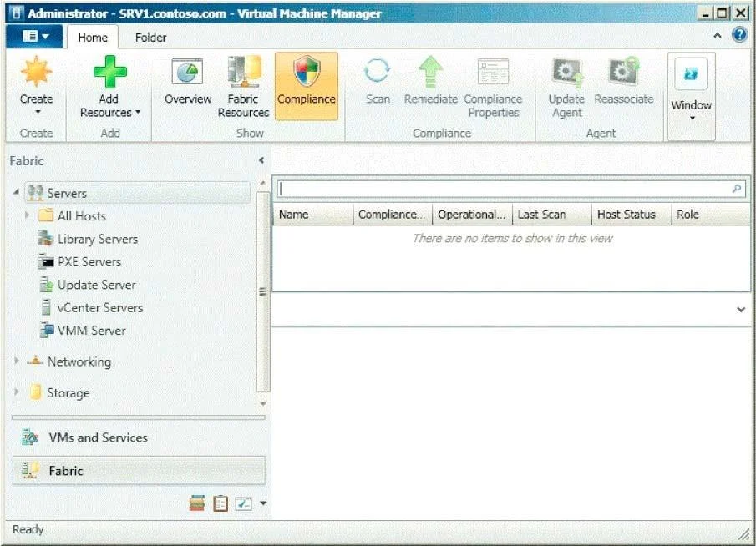Viewport: 756px width, 546px height.
Task: Select the Compliance shield button
Action: pos(307,86)
